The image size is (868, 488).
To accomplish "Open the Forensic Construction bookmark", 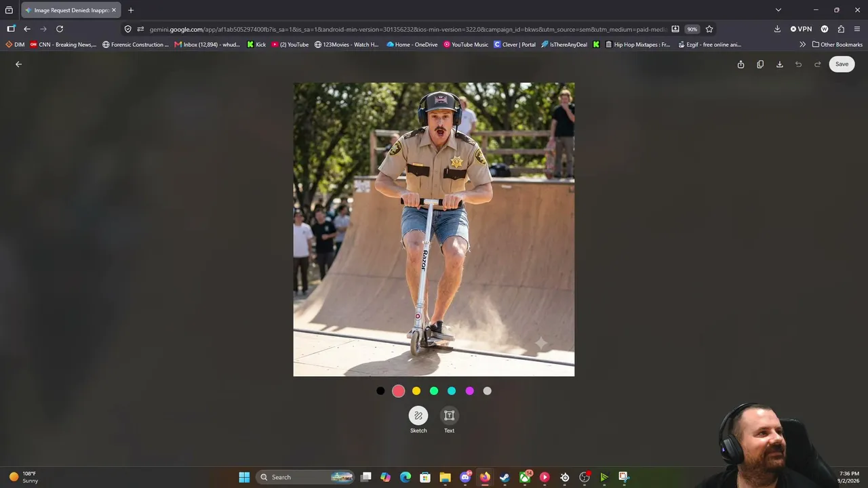I will 136,45.
